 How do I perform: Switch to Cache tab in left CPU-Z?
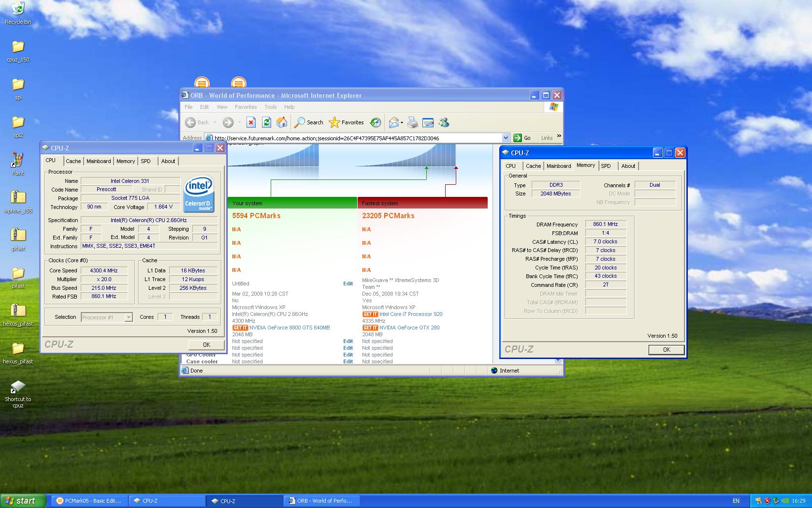click(73, 161)
